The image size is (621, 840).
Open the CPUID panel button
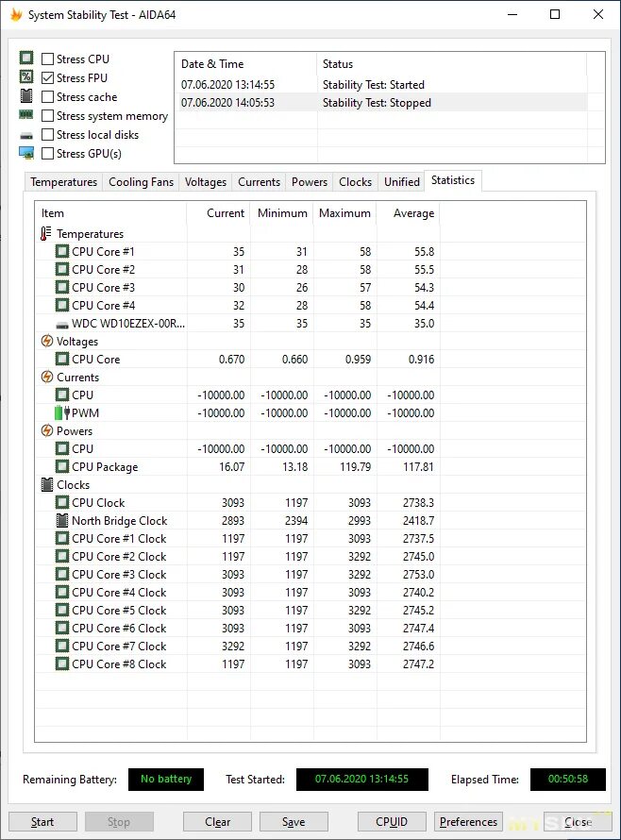pyautogui.click(x=392, y=822)
